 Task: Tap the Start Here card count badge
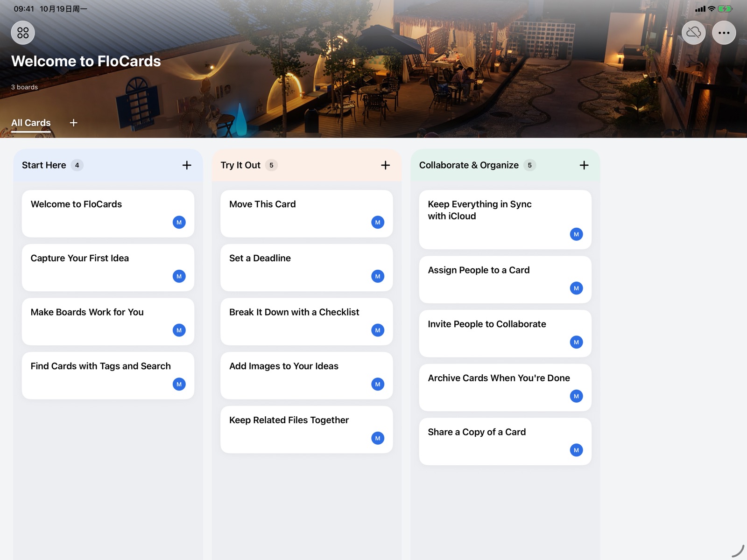pyautogui.click(x=77, y=165)
